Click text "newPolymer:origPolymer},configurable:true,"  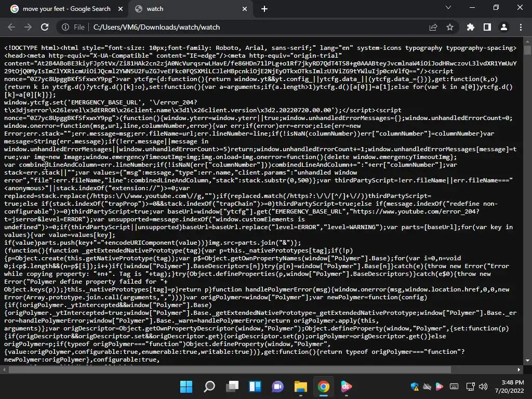pyautogui.click(x=82, y=360)
